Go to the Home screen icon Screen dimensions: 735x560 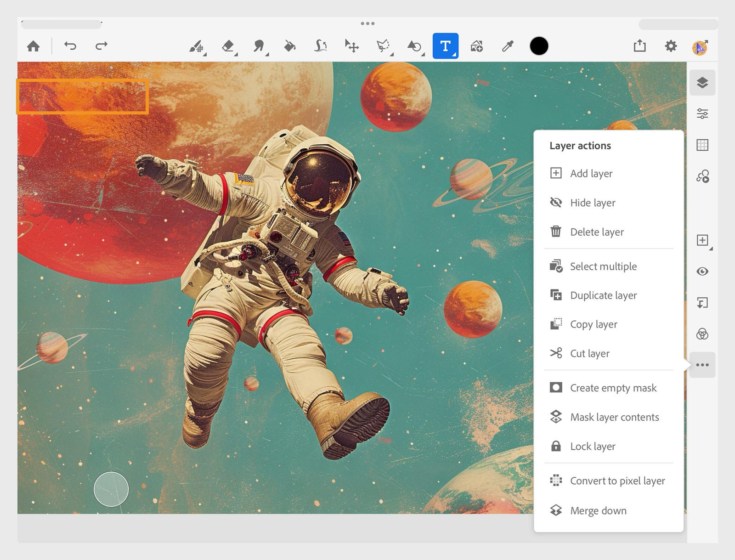(x=33, y=46)
